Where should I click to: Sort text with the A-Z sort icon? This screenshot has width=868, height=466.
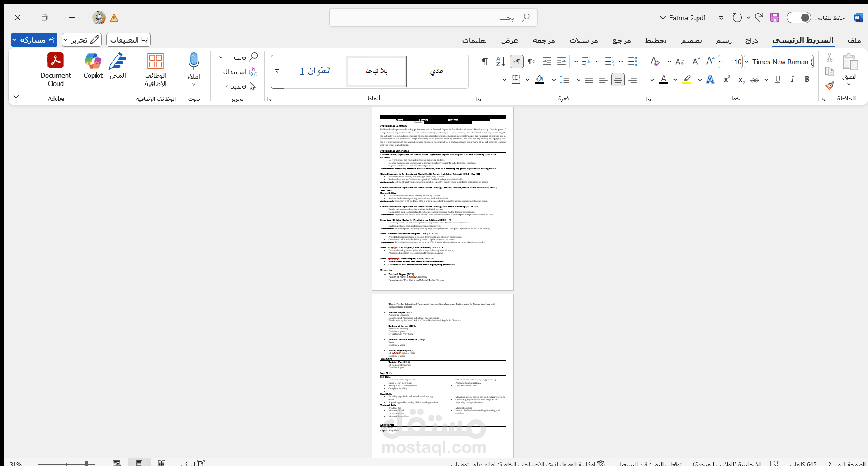pyautogui.click(x=500, y=62)
